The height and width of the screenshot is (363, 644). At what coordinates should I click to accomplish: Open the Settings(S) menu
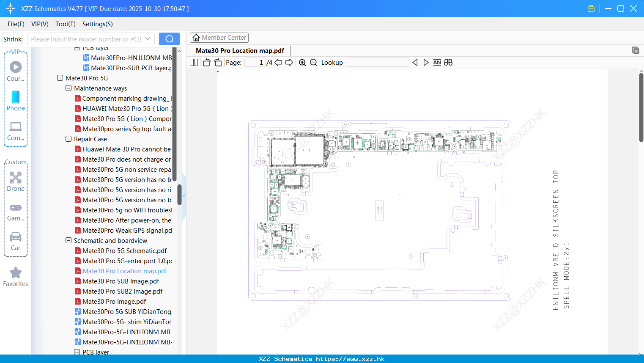coord(98,24)
